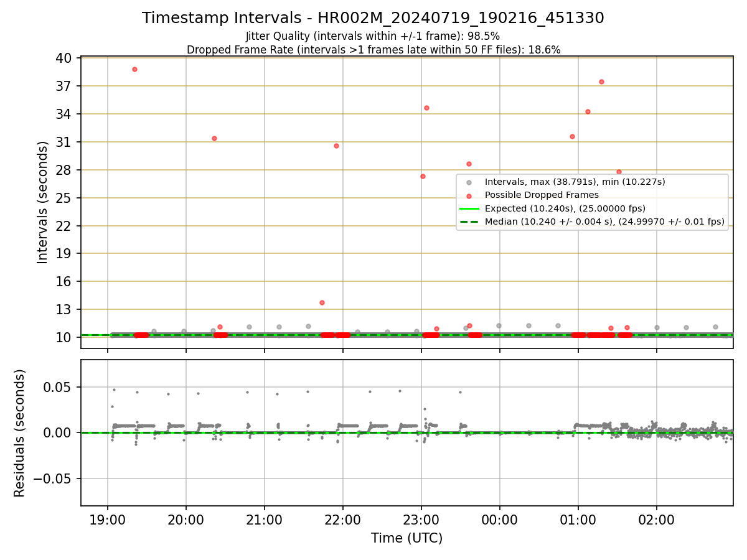
Task: Click the highest red dropped-frame point near 38.8 seconds
Action: tap(134, 69)
